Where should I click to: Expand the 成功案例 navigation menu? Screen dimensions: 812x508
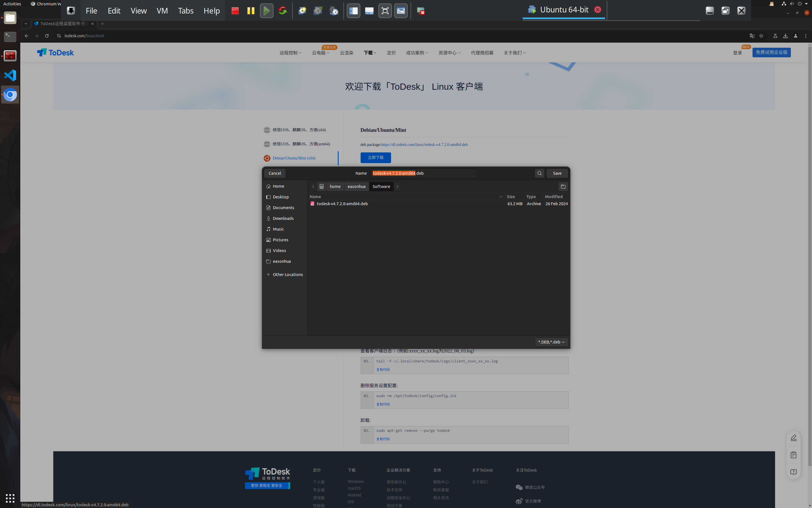point(417,53)
